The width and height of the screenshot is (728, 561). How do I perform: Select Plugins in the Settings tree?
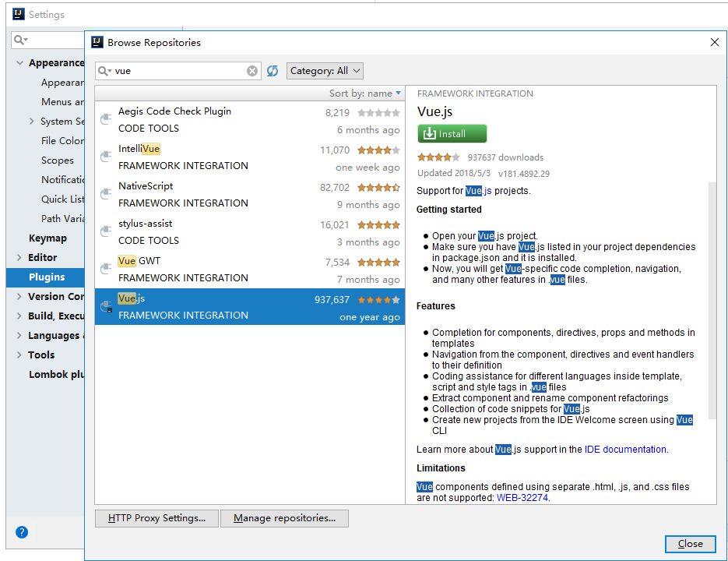tap(45, 277)
